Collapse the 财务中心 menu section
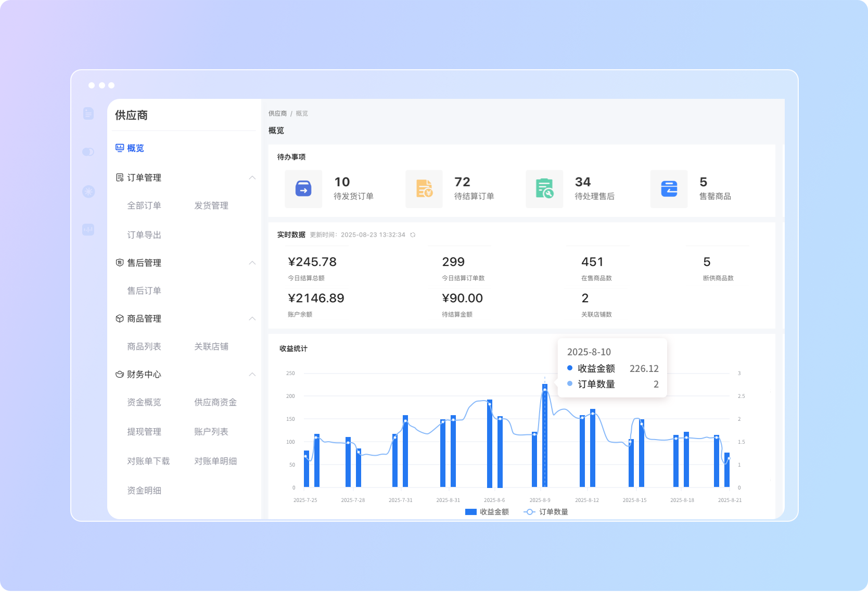Screen dimensions: 868x592 pos(252,375)
